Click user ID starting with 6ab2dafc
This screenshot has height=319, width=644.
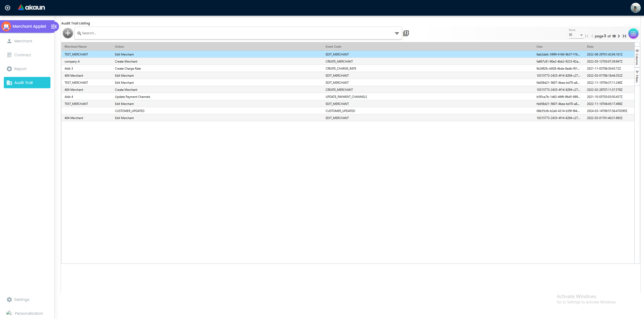point(558,54)
